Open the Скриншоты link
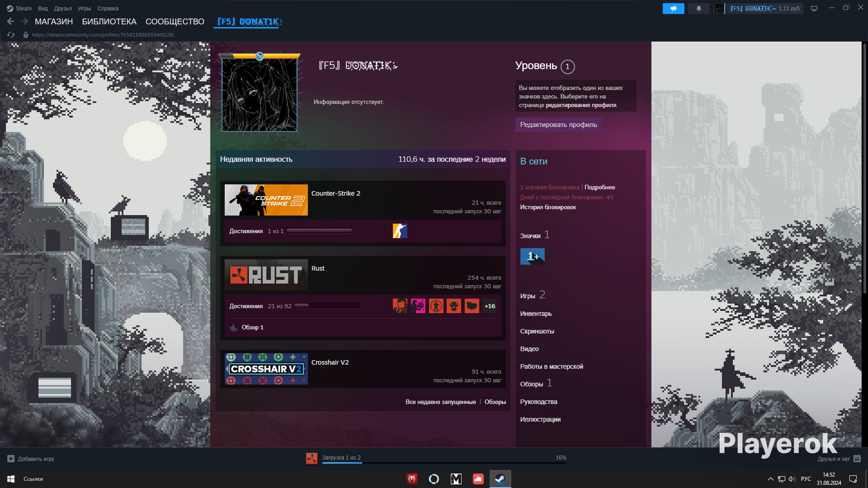 pyautogui.click(x=537, y=331)
